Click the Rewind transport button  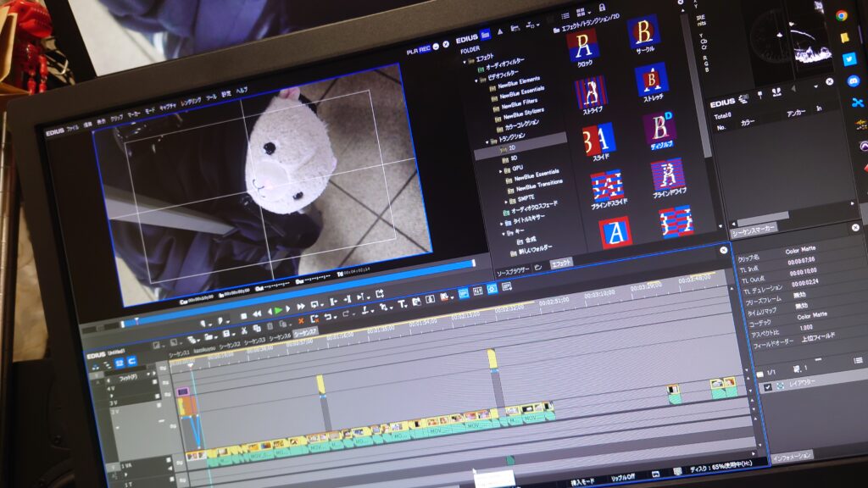258,313
